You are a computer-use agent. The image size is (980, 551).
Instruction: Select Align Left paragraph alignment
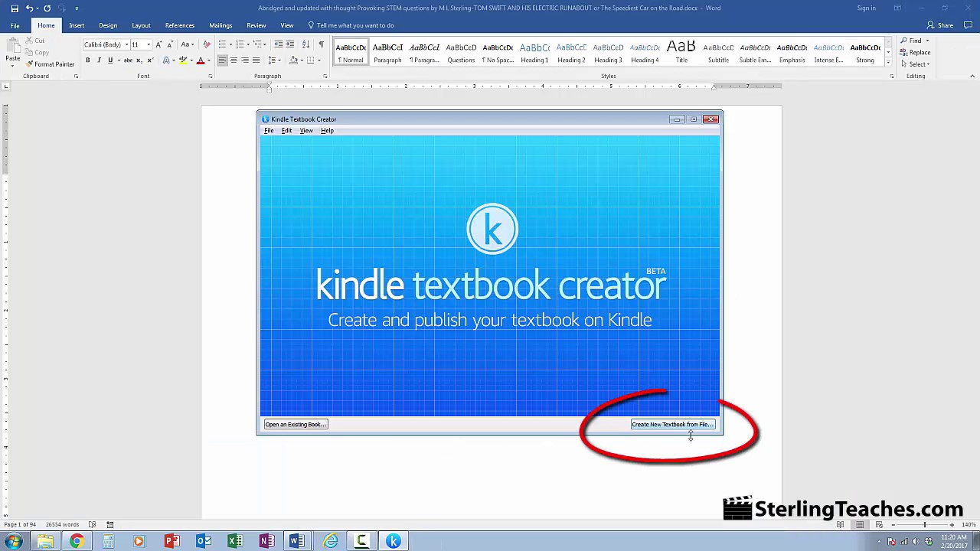click(222, 60)
